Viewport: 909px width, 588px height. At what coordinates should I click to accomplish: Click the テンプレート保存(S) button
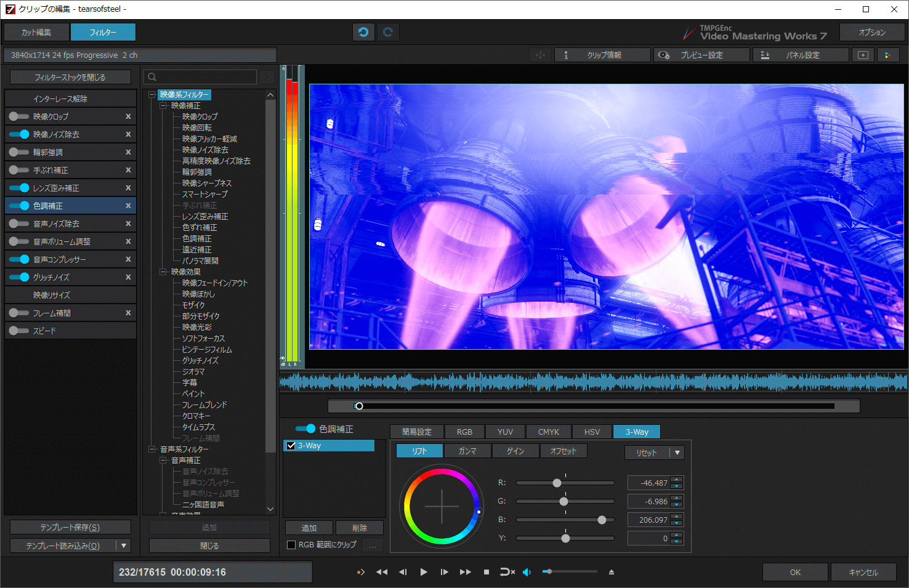pyautogui.click(x=70, y=526)
